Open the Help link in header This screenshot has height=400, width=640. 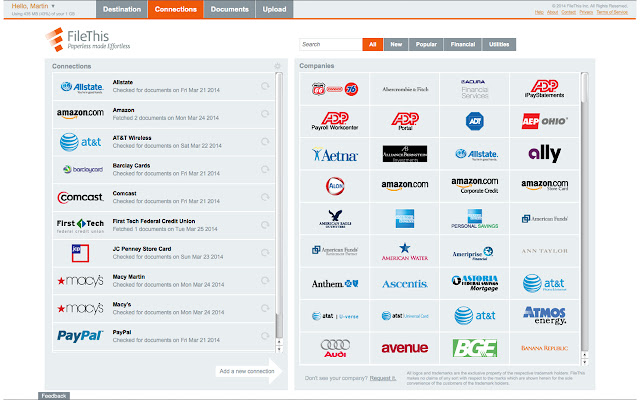pos(539,12)
